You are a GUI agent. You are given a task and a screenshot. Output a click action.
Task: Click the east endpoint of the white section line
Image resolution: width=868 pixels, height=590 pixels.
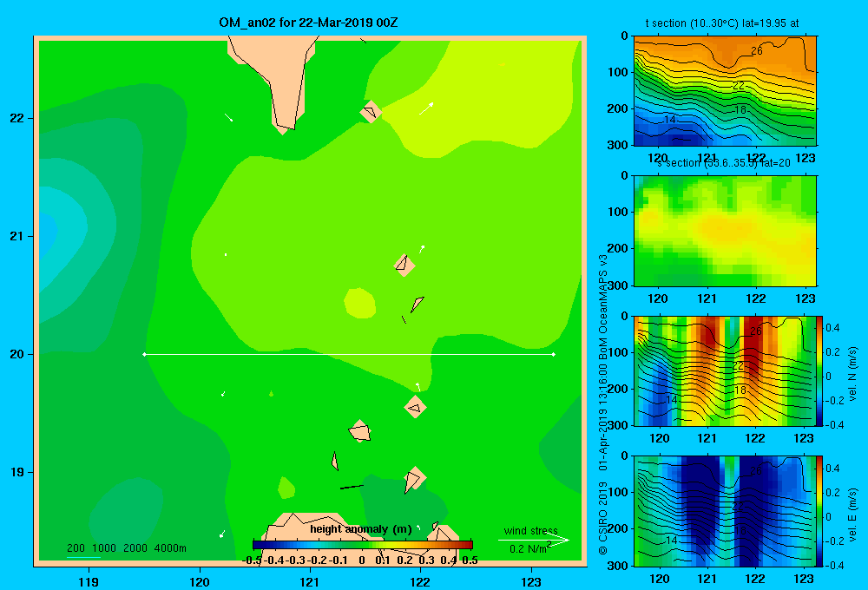pos(554,354)
